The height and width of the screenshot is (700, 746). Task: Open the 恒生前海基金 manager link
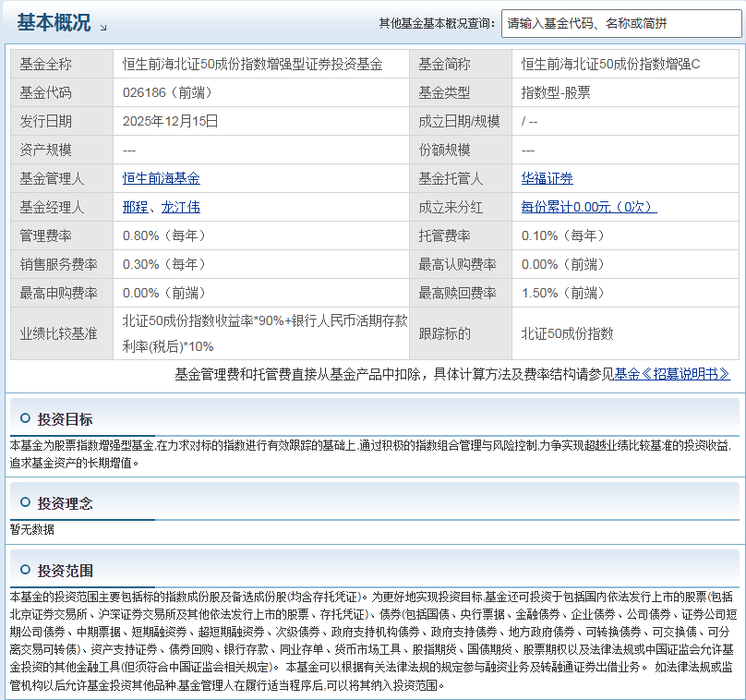162,178
